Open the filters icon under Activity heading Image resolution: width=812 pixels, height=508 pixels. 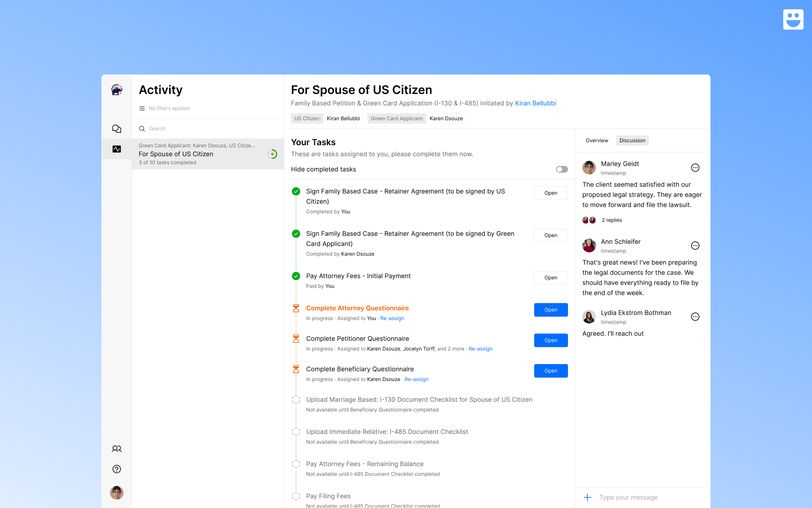(142, 108)
